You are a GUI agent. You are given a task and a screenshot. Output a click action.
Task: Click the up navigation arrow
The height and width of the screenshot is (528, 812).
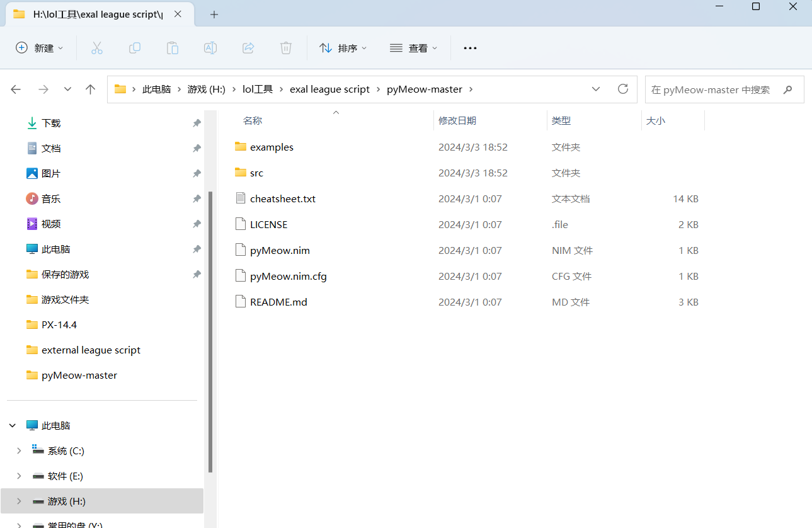pyautogui.click(x=90, y=89)
